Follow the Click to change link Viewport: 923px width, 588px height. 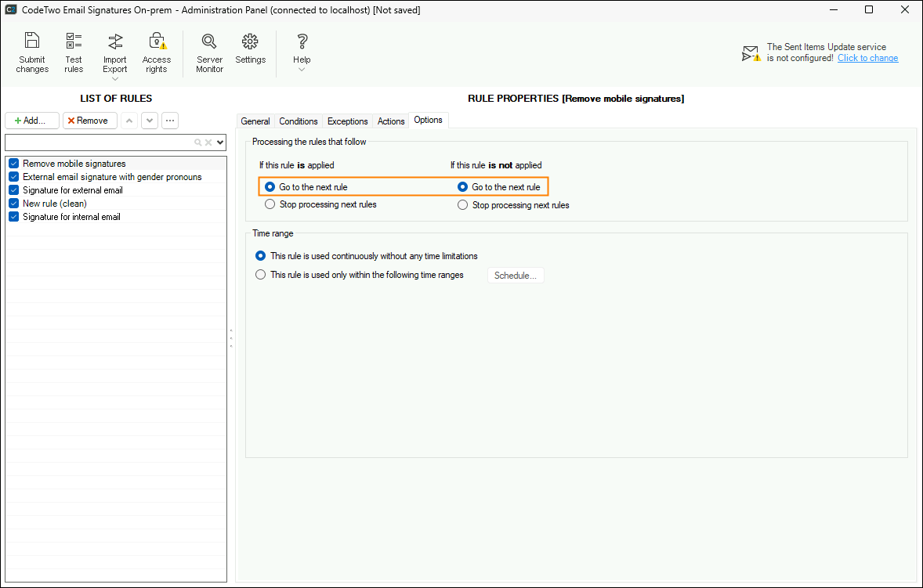coord(867,58)
